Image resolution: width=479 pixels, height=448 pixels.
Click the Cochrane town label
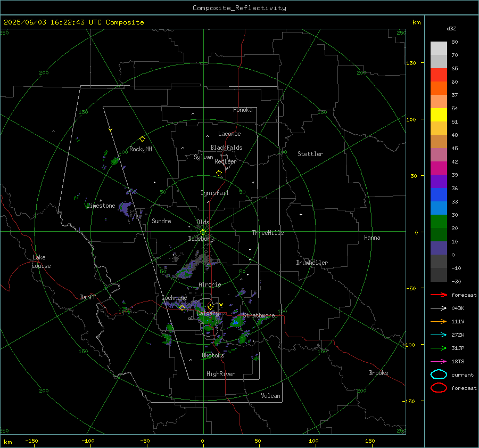click(174, 298)
